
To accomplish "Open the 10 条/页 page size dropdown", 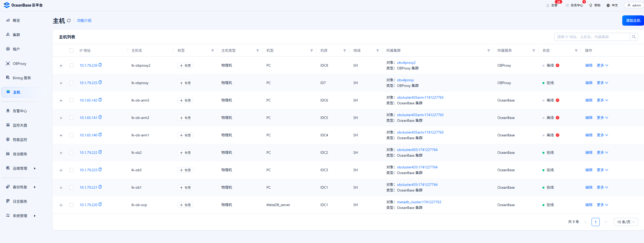I will (x=626, y=222).
